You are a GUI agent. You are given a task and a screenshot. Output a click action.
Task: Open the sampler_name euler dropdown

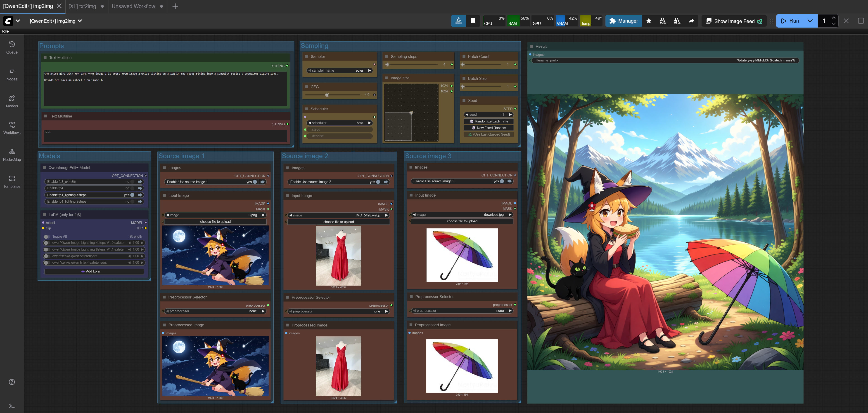click(x=340, y=70)
